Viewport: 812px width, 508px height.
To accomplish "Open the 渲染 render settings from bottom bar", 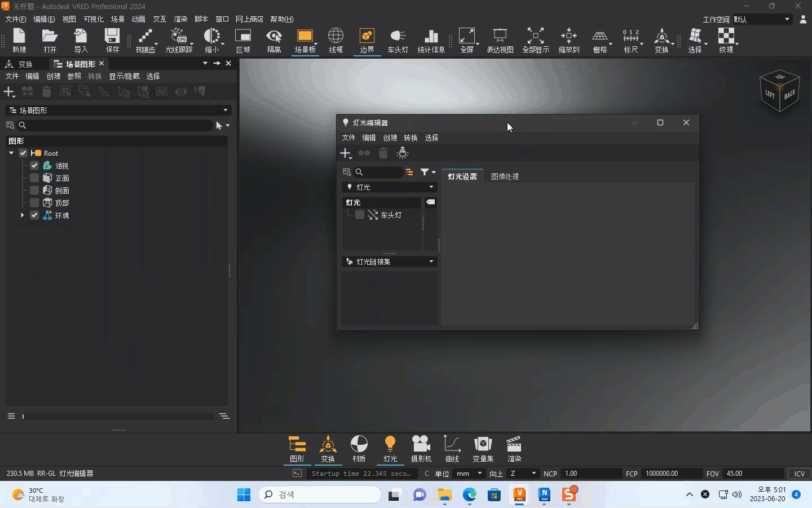I will point(514,449).
